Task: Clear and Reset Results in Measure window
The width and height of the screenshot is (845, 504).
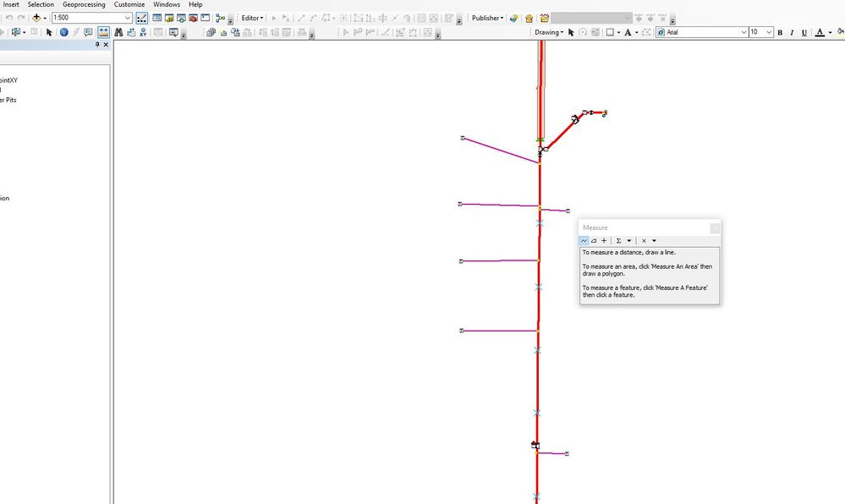Action: point(644,241)
